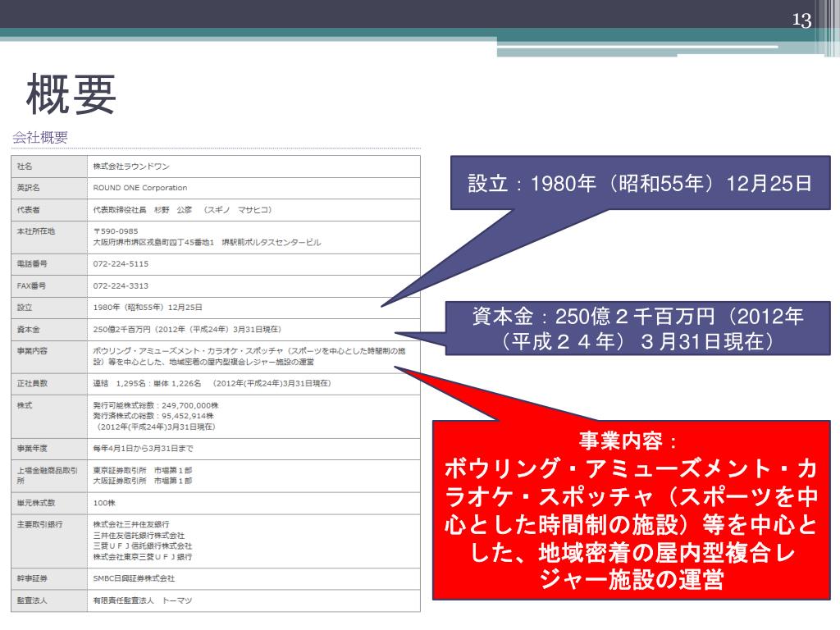The image size is (840, 630).
Task: Select the 株式会社東京三菱UFJ銀行 line
Action: click(143, 557)
